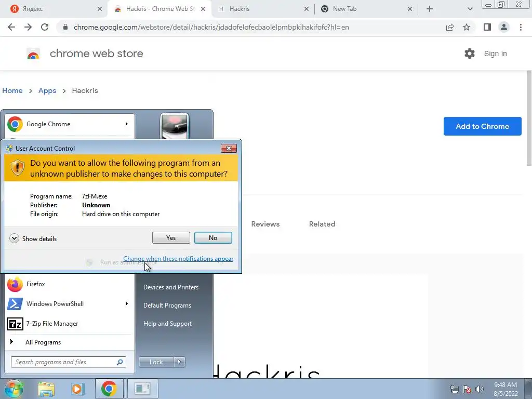Click the search magnifier in Start menu

[120, 362]
